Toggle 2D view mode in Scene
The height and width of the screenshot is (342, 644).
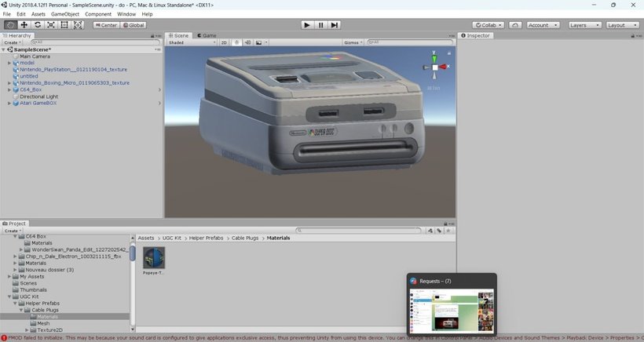[x=224, y=42]
